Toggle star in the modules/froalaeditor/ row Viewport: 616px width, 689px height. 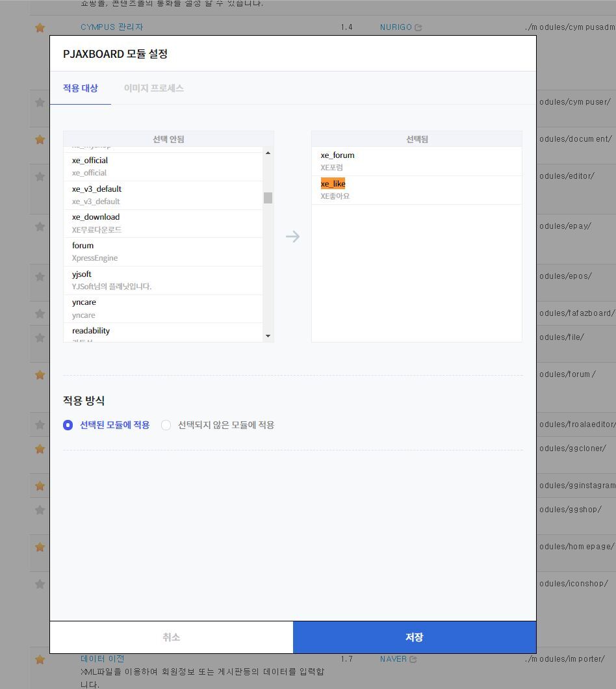[x=40, y=425]
